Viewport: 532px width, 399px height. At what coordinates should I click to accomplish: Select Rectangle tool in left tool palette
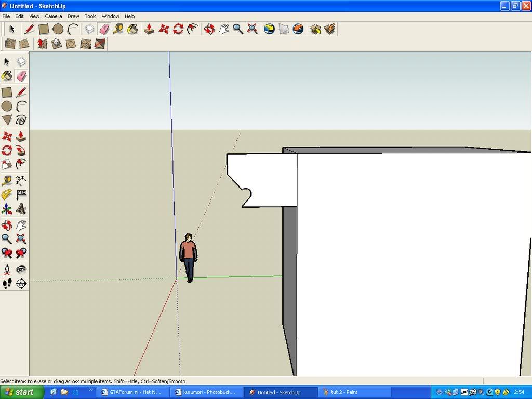[x=7, y=92]
